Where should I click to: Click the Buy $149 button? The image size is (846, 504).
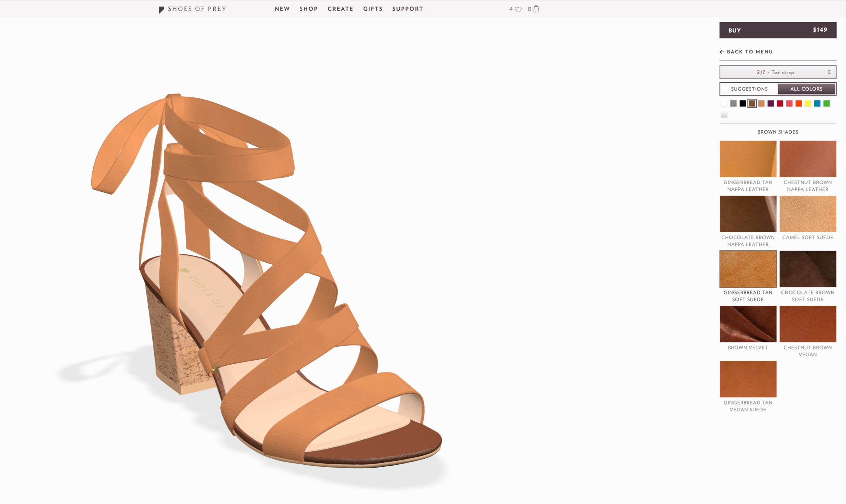pos(777,30)
